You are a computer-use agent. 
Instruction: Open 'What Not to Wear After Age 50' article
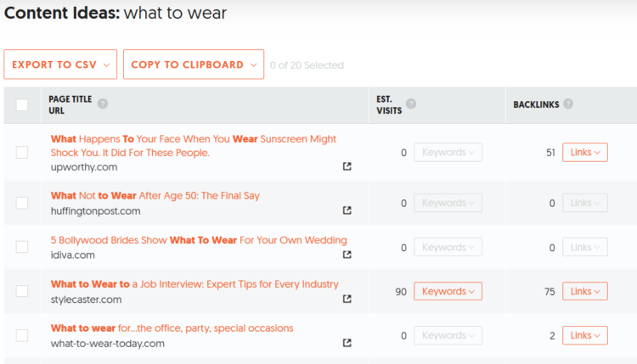(x=155, y=196)
